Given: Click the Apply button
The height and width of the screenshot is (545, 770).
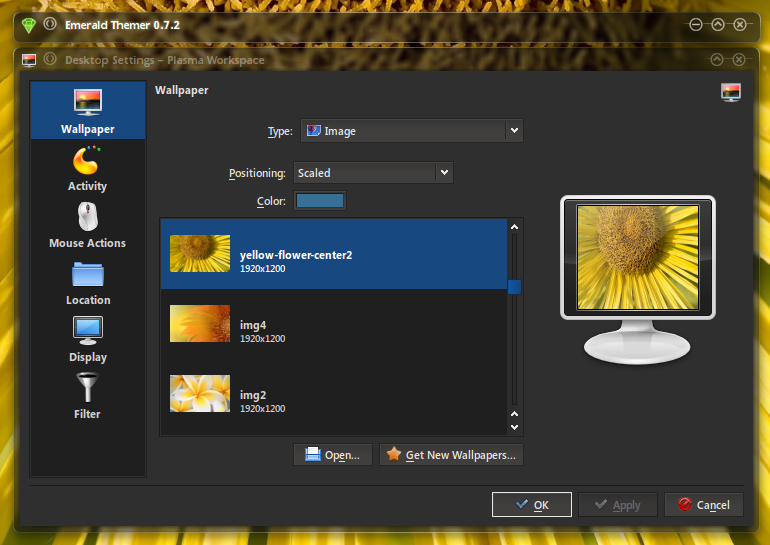Looking at the screenshot, I should pos(618,505).
